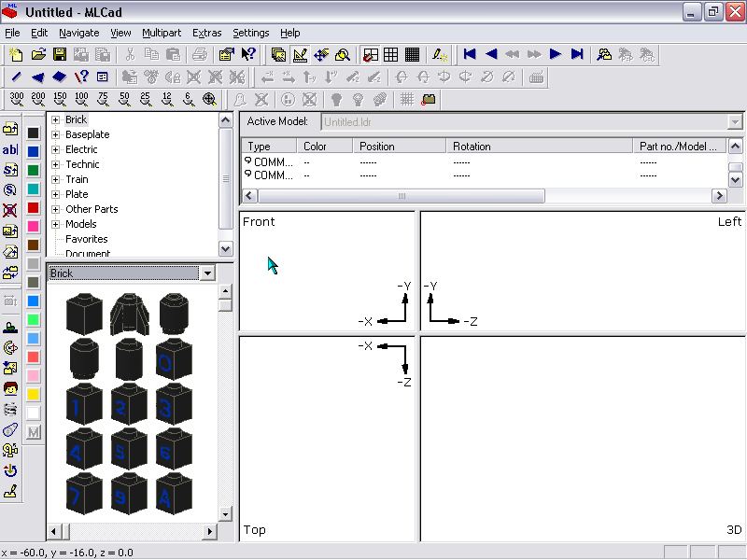Set zoom to 25 percent icon
Screen dimensions: 747x560
pyautogui.click(x=146, y=99)
